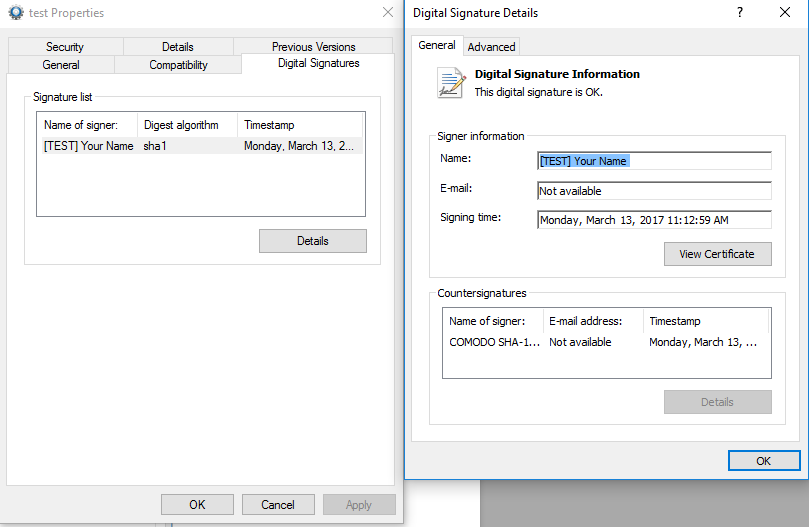809x527 pixels.
Task: Click the Digital Signature Information heading
Action: coord(557,74)
